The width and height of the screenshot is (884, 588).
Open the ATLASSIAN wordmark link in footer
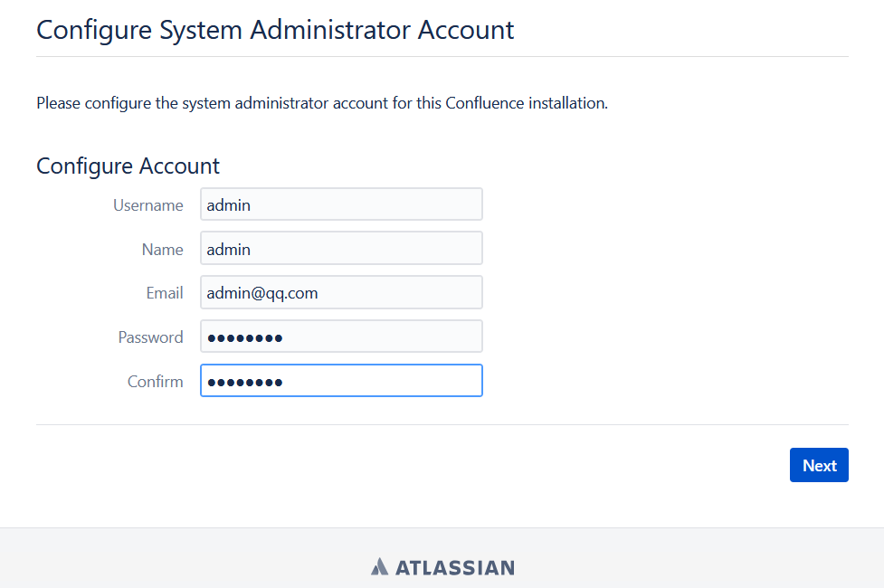tap(454, 568)
